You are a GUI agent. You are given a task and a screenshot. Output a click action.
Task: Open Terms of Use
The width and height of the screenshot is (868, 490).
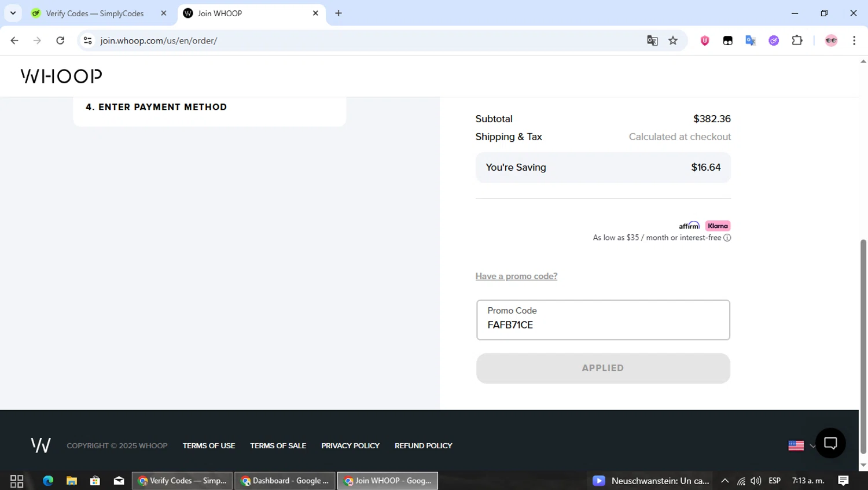point(209,445)
